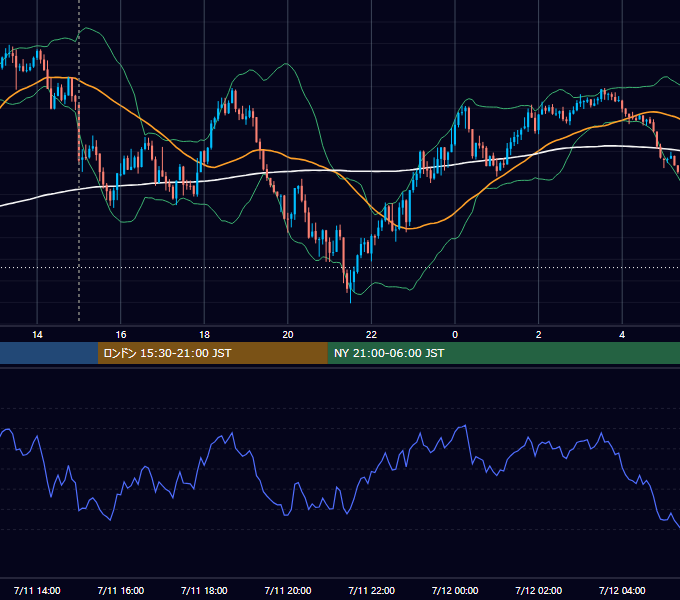The image size is (680, 600).
Task: Click the 2 hour label on price chart axis
Action: [x=539, y=335]
